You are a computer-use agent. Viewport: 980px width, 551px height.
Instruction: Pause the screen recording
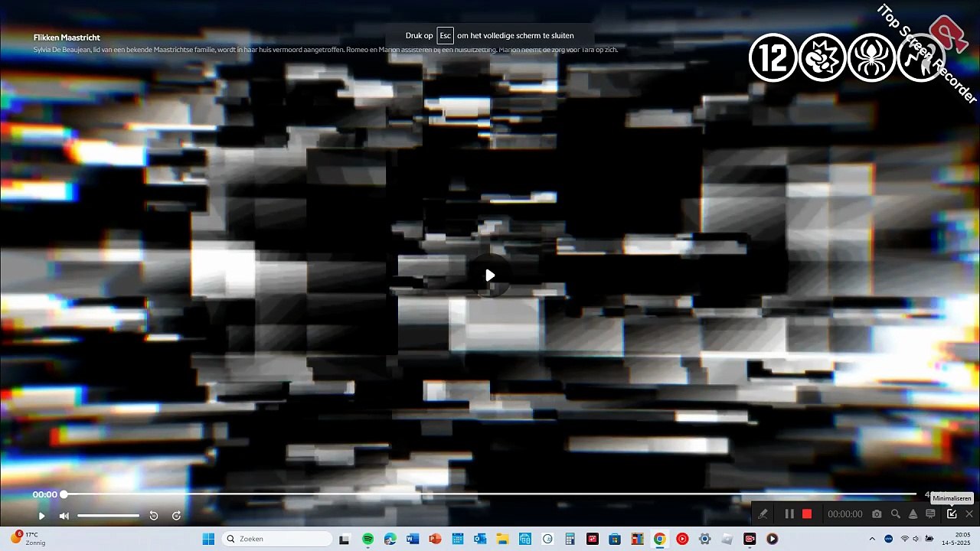pos(789,514)
